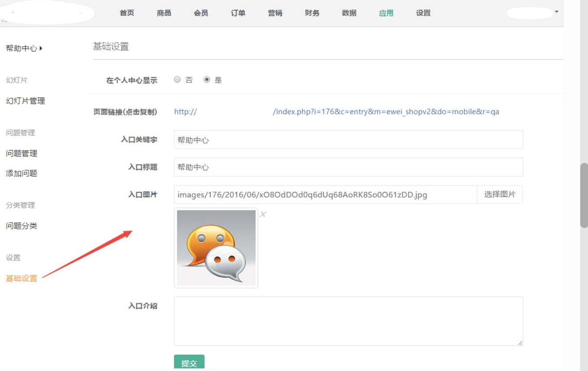This screenshot has height=371, width=588.
Task: Select the 是 radio button
Action: point(207,80)
